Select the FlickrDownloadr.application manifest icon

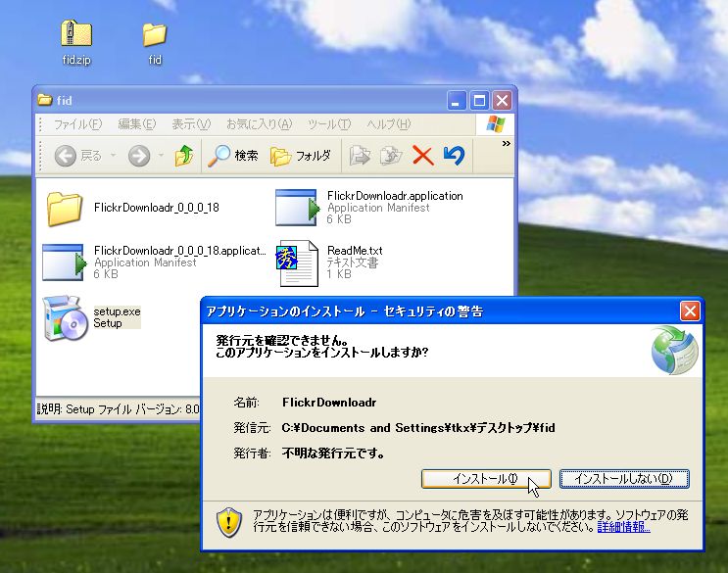tap(297, 208)
